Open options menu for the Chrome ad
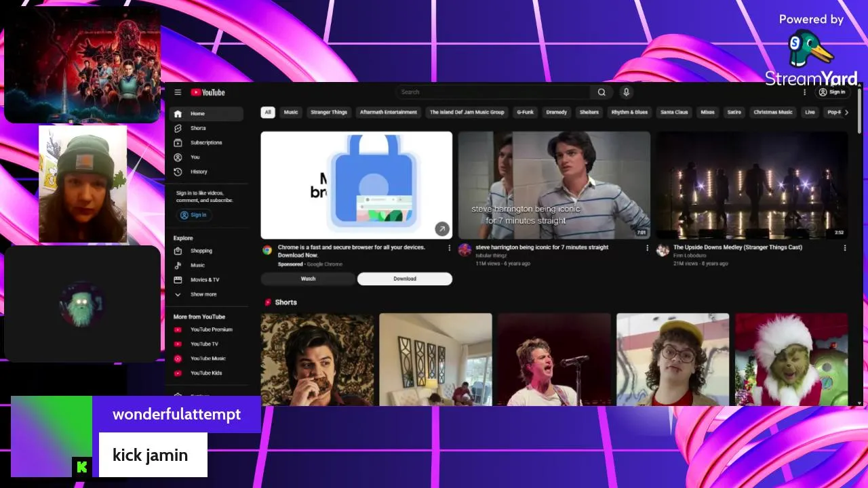Screen dimensions: 868x488 pos(449,248)
